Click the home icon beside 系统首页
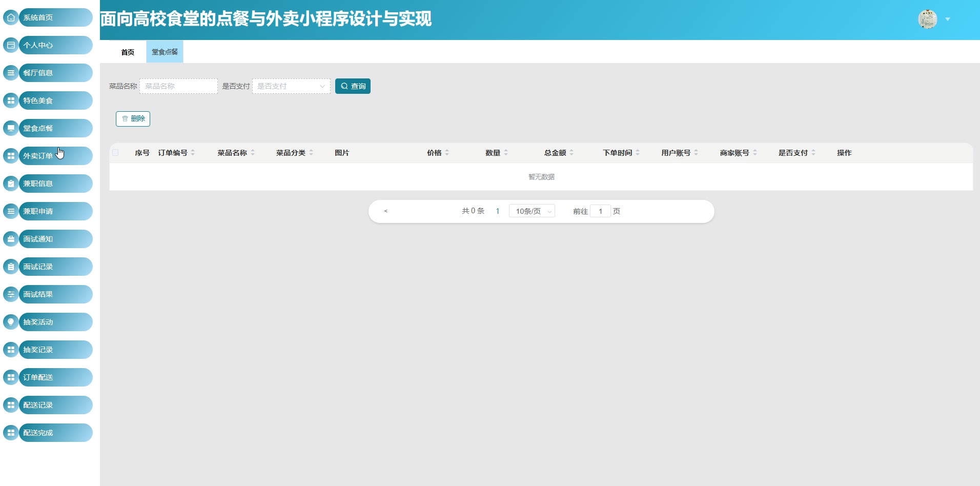 pos(11,17)
